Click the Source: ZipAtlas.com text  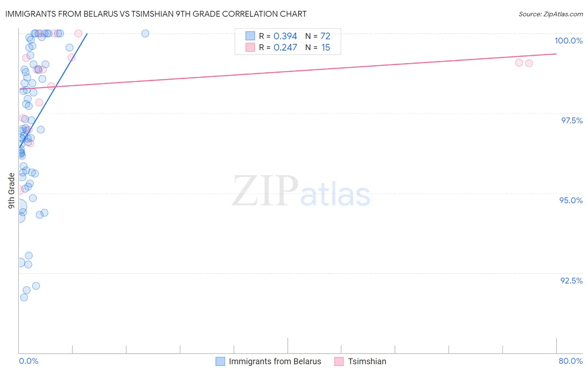(x=550, y=14)
